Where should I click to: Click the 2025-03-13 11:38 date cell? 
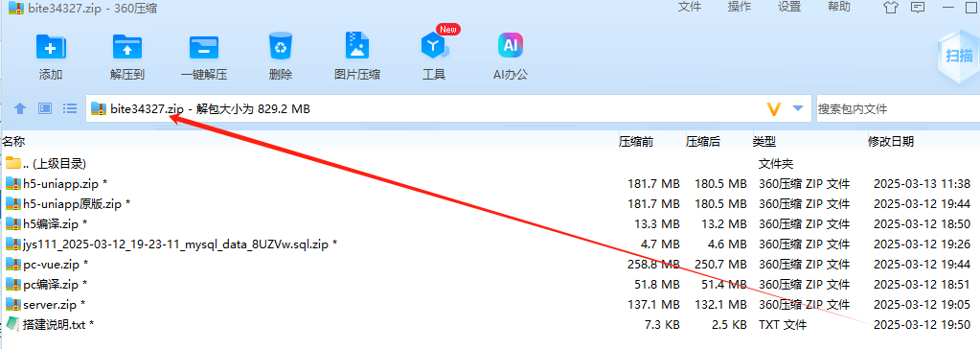922,184
